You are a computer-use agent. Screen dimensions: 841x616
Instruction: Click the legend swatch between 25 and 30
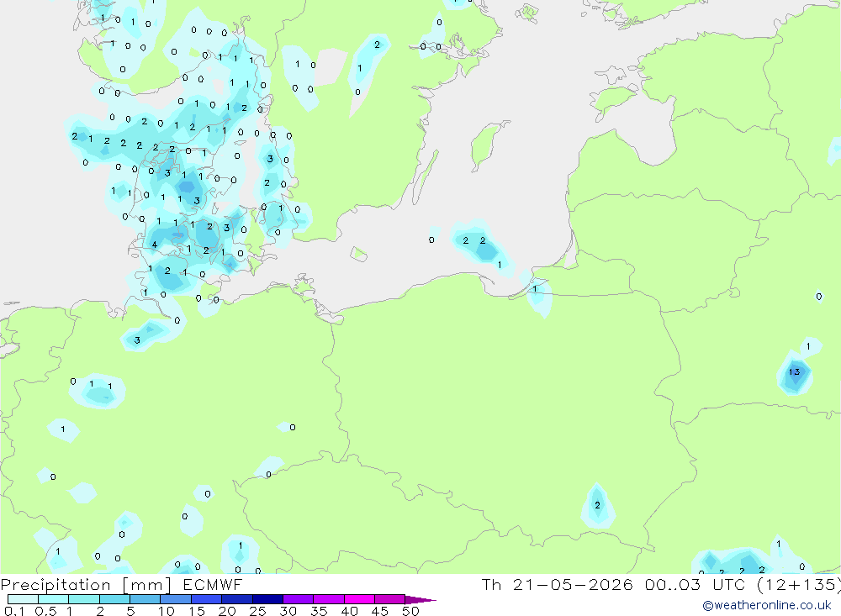tap(267, 599)
